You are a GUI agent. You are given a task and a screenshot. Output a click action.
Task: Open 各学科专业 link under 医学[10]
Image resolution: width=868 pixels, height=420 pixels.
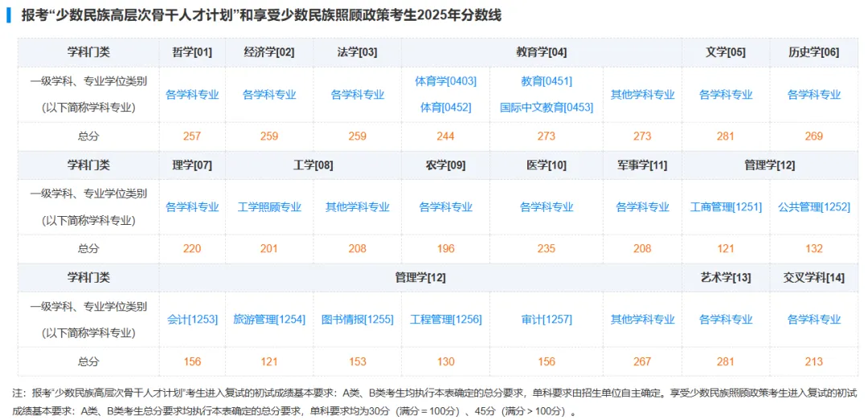(547, 207)
